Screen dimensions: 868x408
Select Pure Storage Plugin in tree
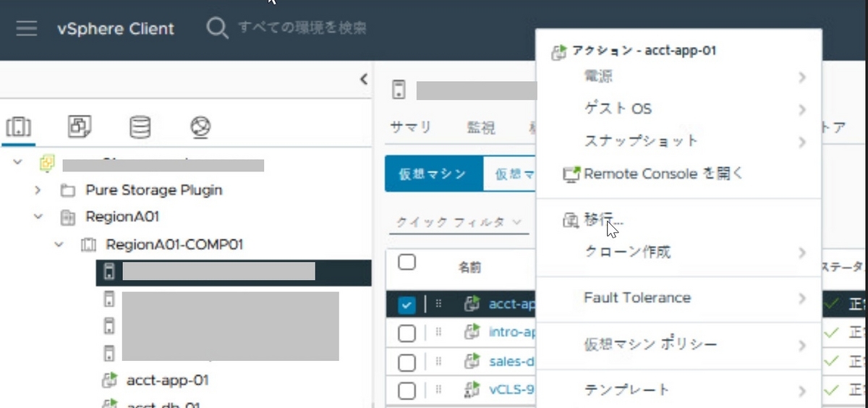click(154, 190)
